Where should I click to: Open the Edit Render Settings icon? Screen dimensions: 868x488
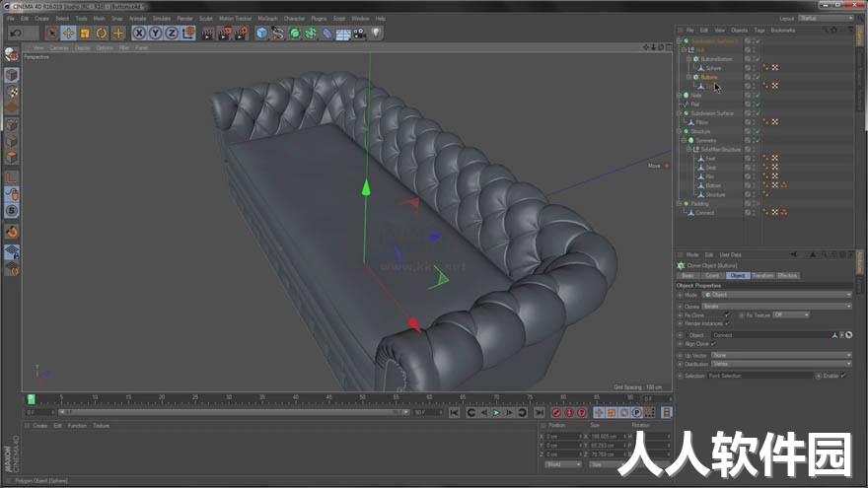[242, 34]
